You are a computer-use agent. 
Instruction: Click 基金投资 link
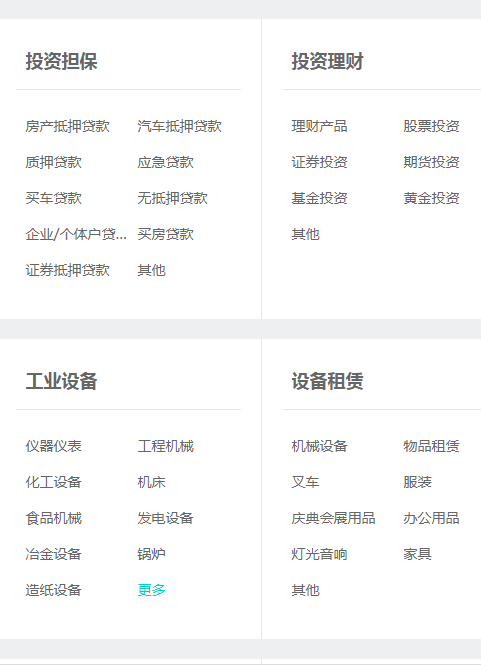[x=320, y=198]
